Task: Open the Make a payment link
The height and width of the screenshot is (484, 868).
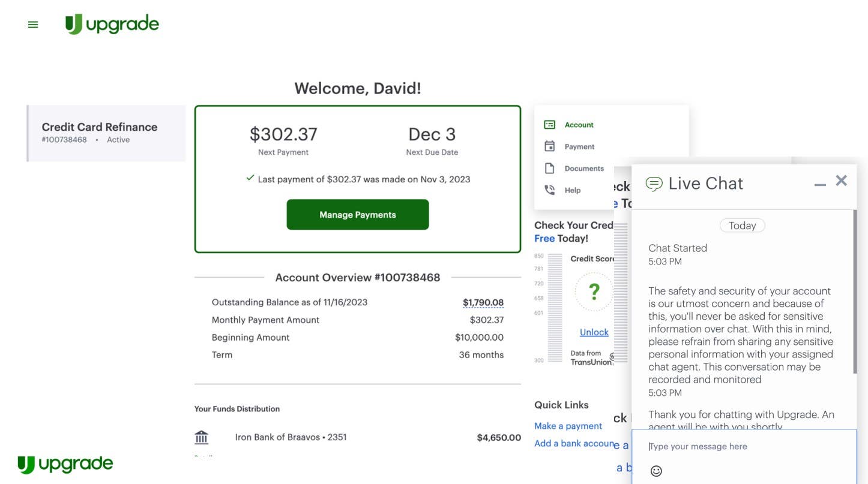Action: pos(568,426)
